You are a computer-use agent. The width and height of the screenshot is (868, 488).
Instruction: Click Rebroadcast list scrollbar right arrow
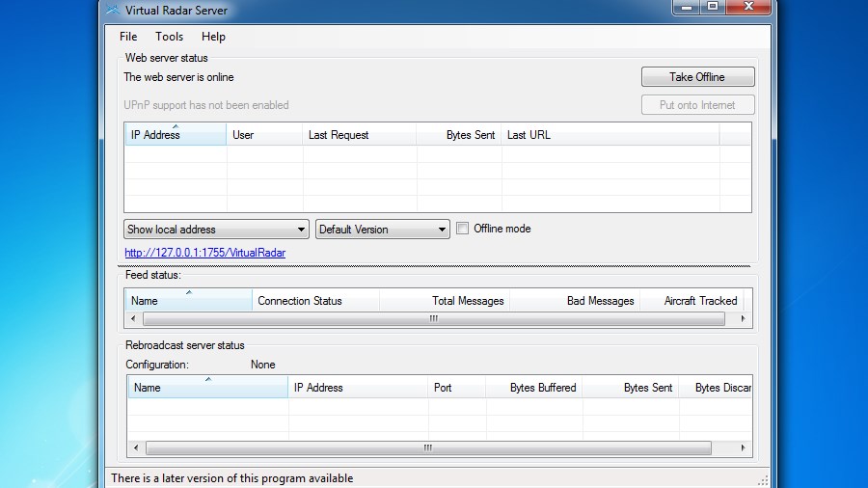tap(743, 448)
